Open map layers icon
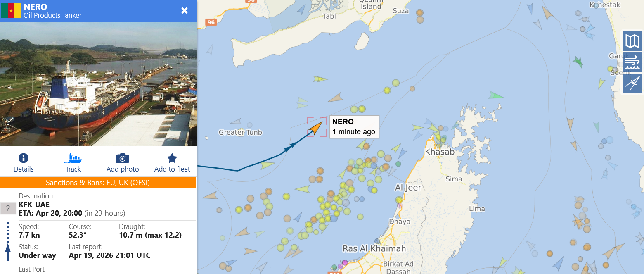This screenshot has height=274, width=644. (x=632, y=41)
